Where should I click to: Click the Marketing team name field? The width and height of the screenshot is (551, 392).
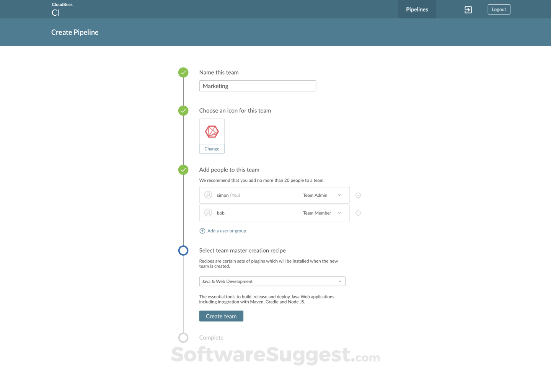pos(257,86)
